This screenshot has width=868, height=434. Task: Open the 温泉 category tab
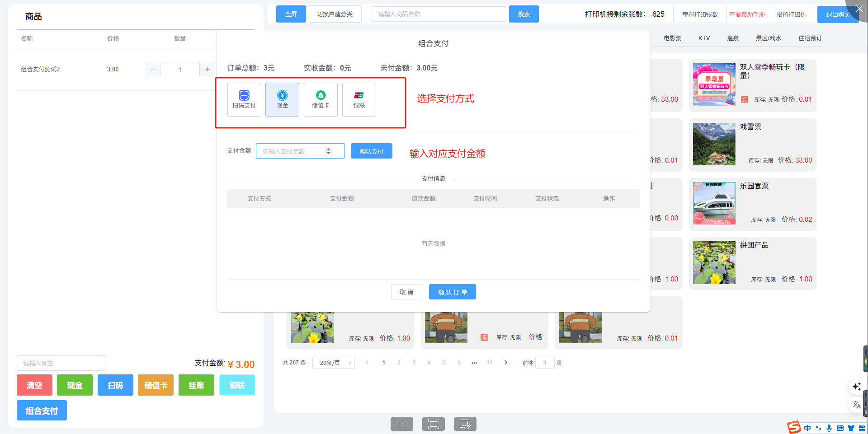[x=733, y=38]
